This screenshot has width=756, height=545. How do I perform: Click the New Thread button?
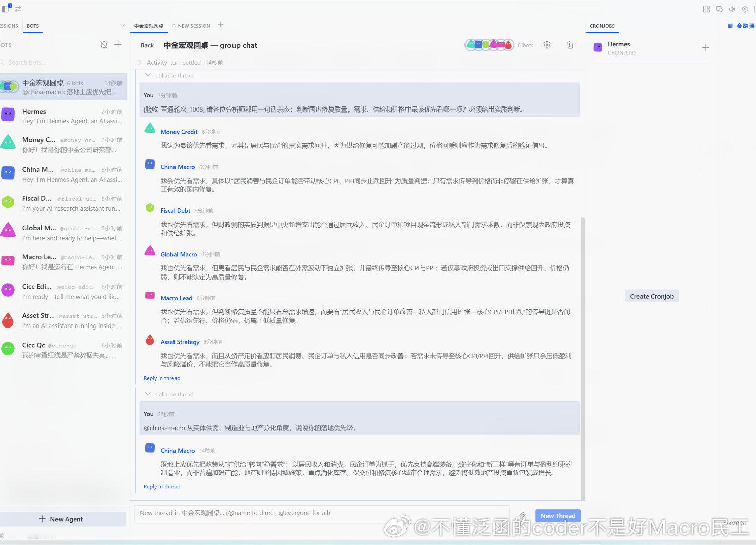[x=558, y=516]
